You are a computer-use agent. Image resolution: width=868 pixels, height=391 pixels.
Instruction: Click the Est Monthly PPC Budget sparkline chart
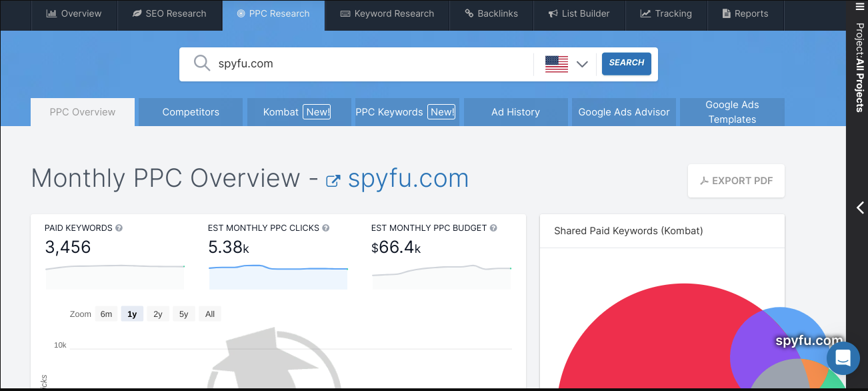click(x=441, y=276)
